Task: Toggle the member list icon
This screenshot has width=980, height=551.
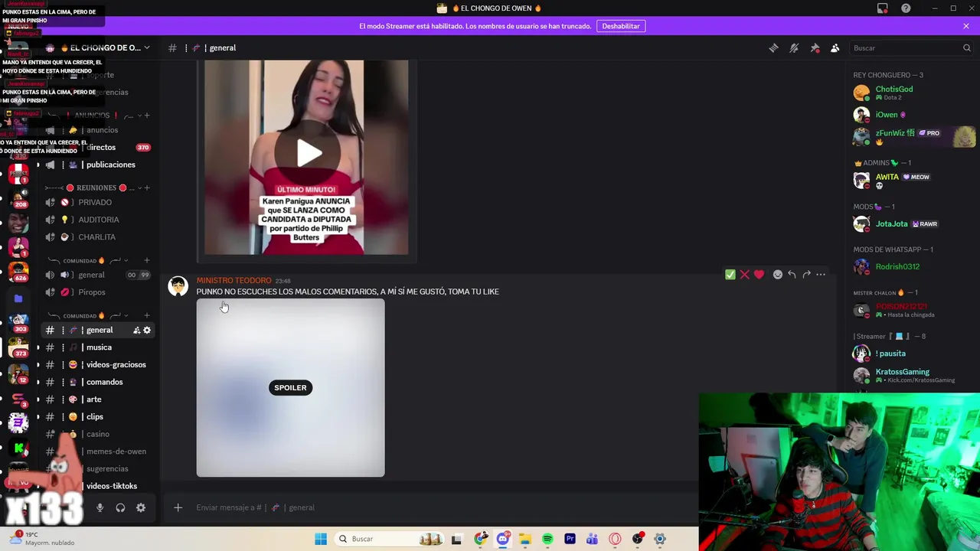Action: pos(835,47)
